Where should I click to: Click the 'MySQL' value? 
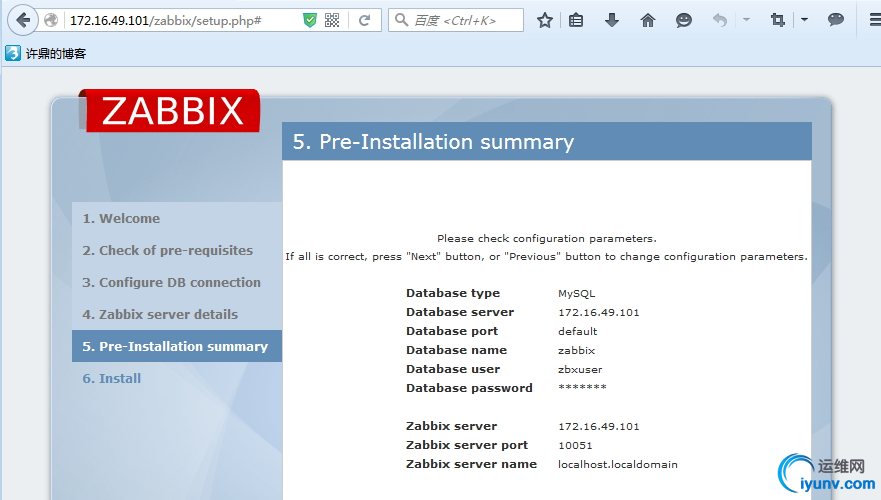pos(576,294)
